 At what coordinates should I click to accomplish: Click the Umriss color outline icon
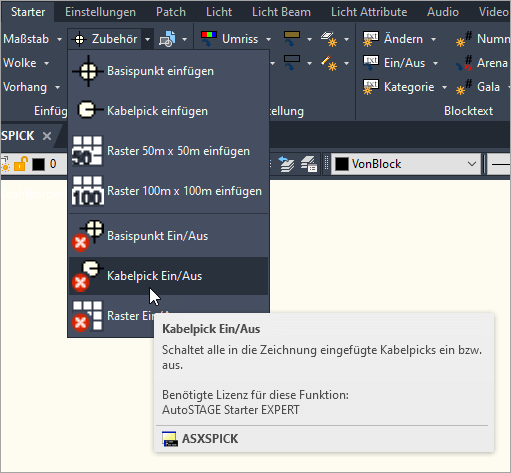click(209, 39)
